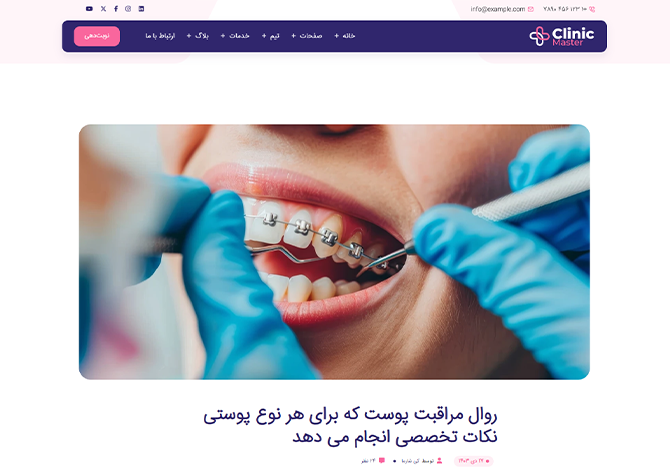Open the خدمات menu item
This screenshot has width=670, height=470.
[x=239, y=36]
